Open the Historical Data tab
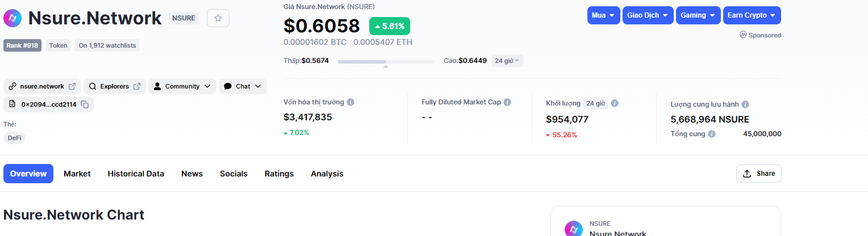 click(x=136, y=174)
